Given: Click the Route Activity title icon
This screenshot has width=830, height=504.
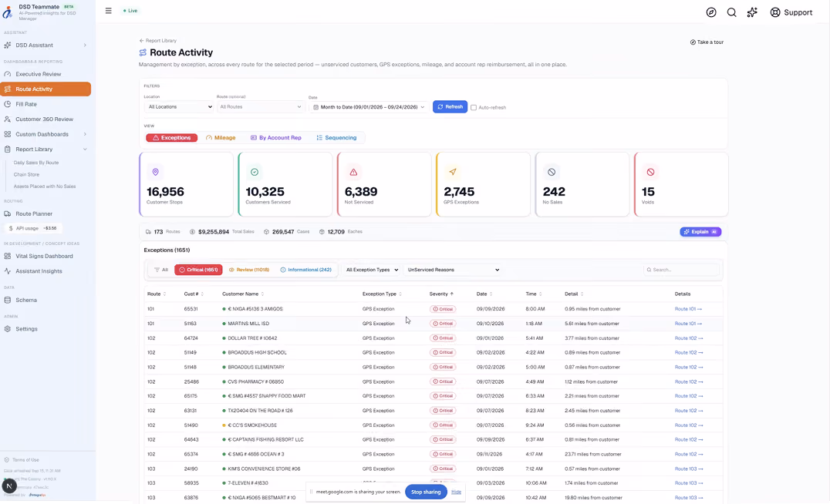Looking at the screenshot, I should 143,52.
